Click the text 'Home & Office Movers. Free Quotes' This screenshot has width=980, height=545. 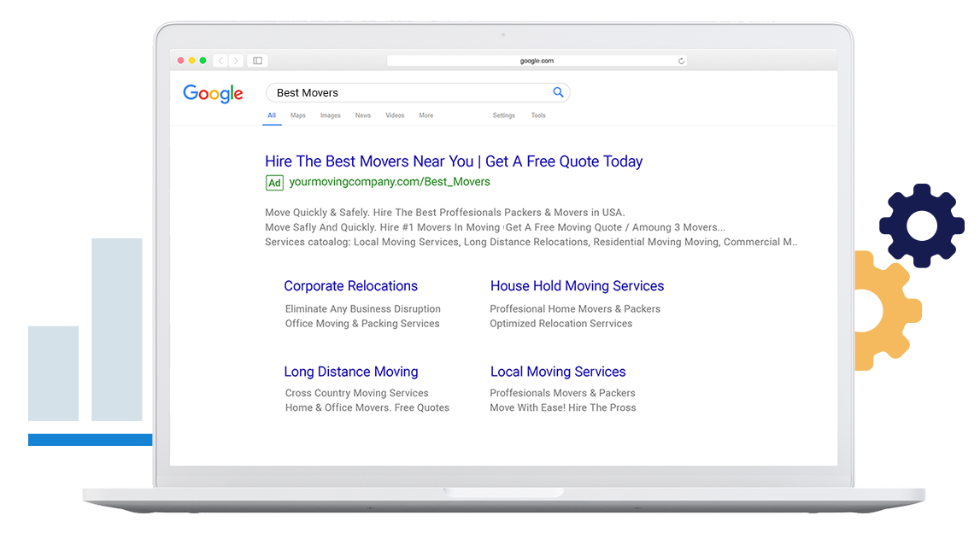[x=367, y=407]
